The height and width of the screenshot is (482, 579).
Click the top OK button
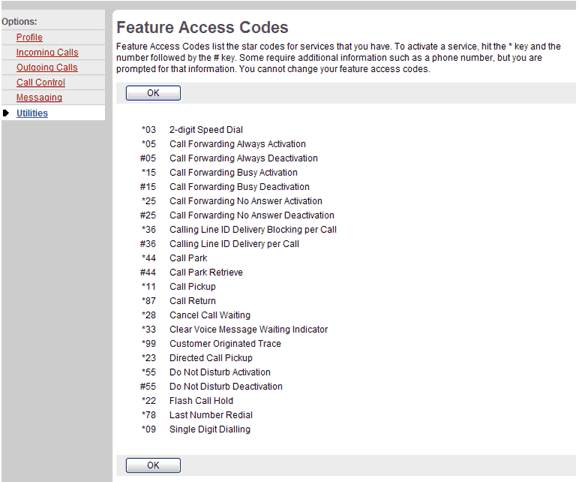153,93
